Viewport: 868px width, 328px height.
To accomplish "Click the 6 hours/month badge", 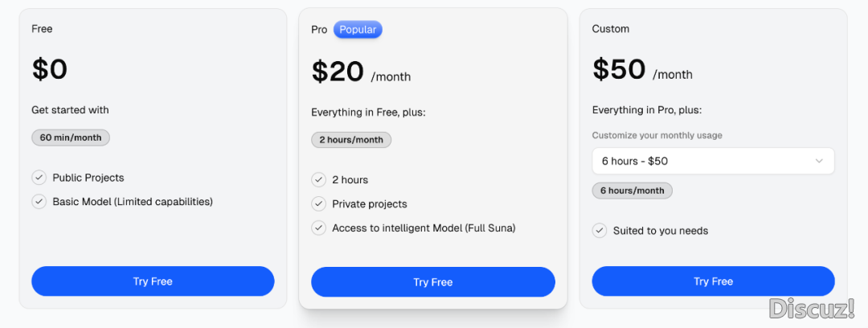I will coord(632,191).
